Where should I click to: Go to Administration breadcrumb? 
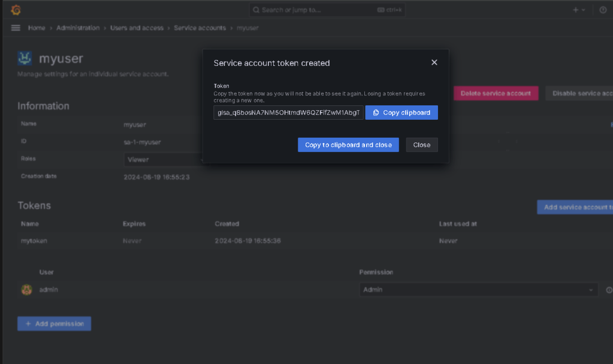78,28
